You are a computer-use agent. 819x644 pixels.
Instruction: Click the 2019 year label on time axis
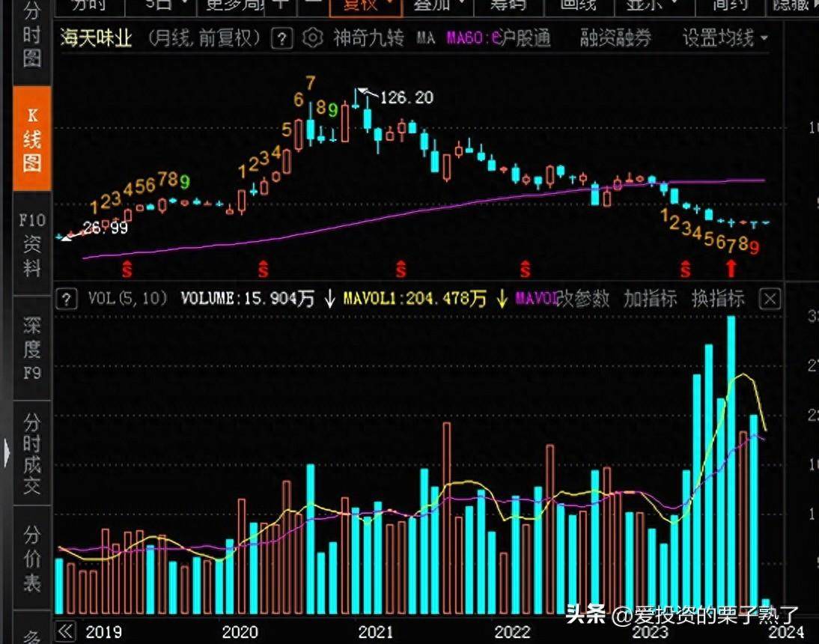tap(103, 632)
